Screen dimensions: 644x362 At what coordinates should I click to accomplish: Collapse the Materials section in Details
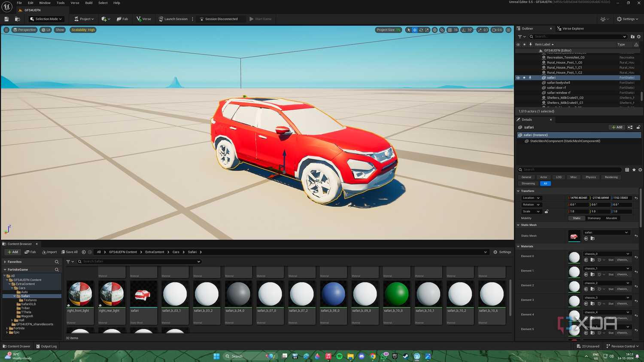click(519, 246)
